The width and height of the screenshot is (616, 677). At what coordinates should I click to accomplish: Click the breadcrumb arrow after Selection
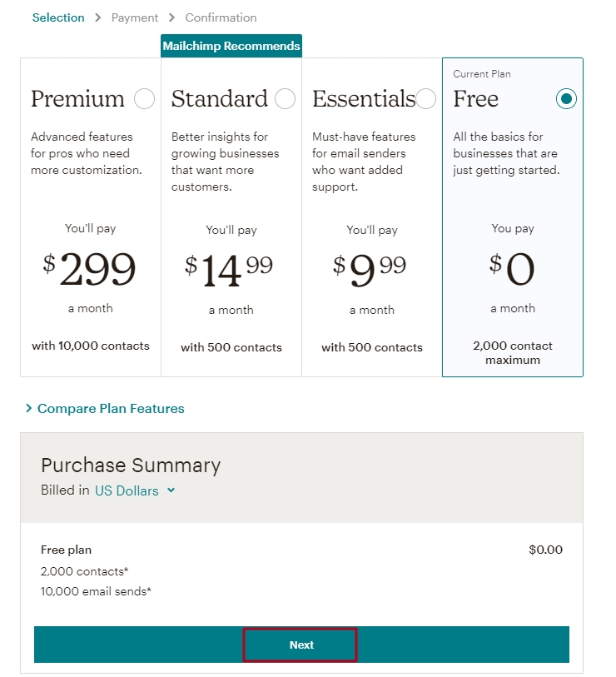(x=98, y=17)
